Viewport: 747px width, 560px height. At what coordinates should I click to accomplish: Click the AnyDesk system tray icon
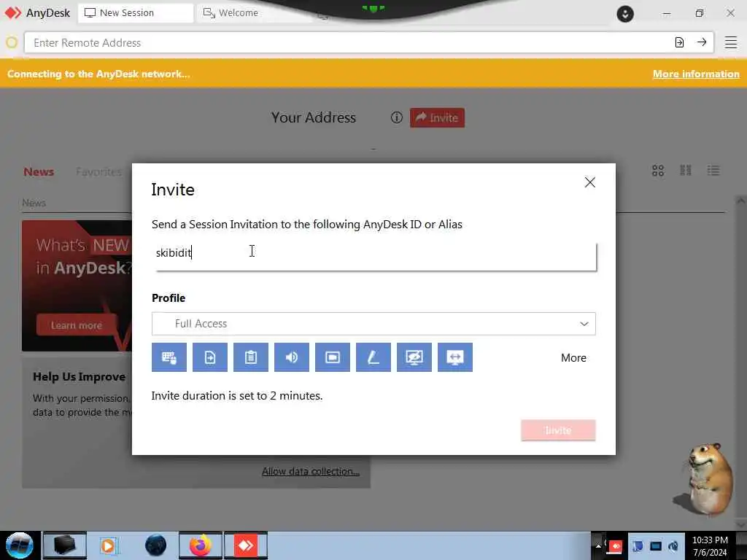point(614,545)
